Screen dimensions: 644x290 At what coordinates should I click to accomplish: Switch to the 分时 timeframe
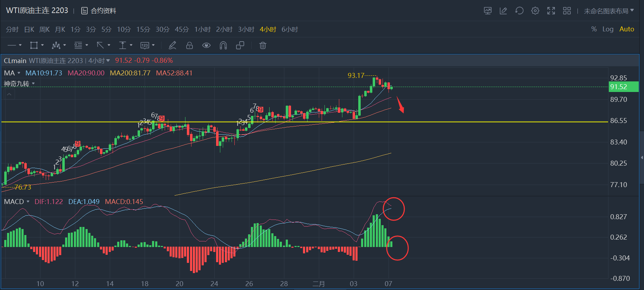[x=12, y=29]
